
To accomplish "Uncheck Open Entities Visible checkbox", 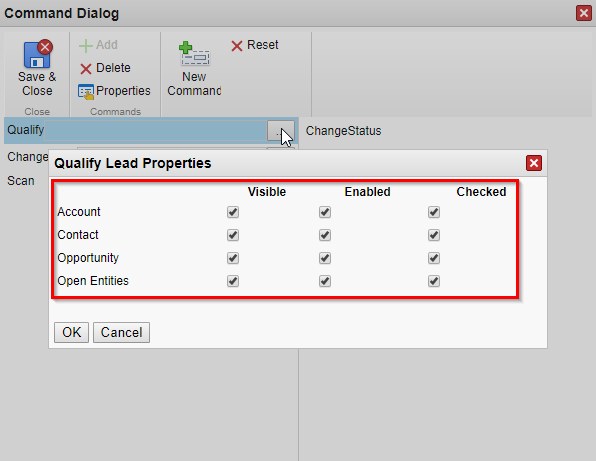I will click(x=233, y=281).
